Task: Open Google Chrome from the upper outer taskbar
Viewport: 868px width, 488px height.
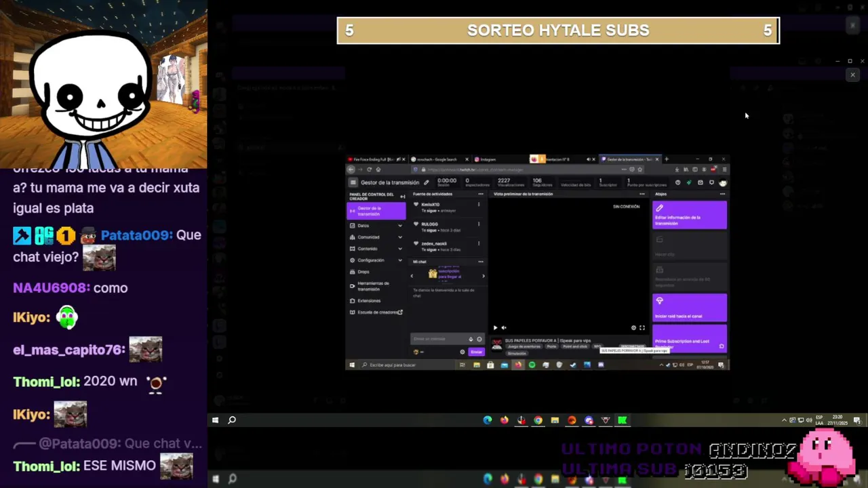Action: click(x=538, y=420)
